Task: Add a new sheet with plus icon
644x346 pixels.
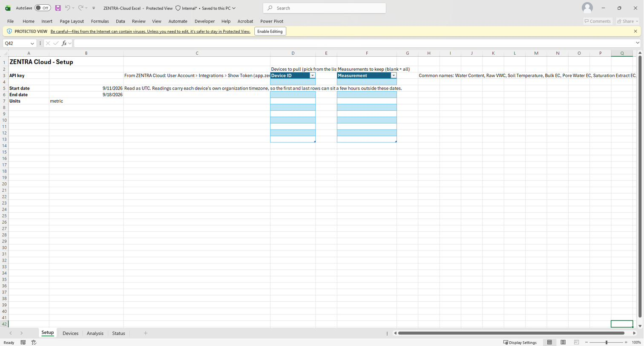Action: click(x=145, y=333)
